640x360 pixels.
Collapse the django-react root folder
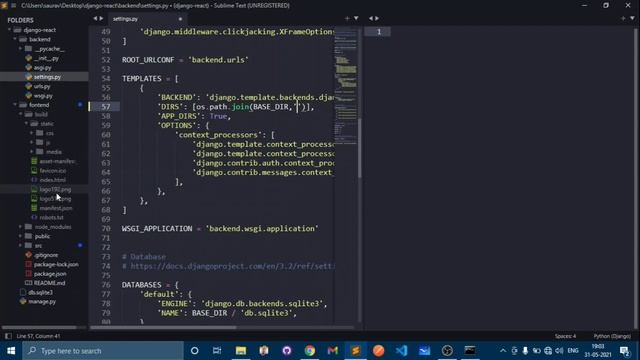[9, 30]
